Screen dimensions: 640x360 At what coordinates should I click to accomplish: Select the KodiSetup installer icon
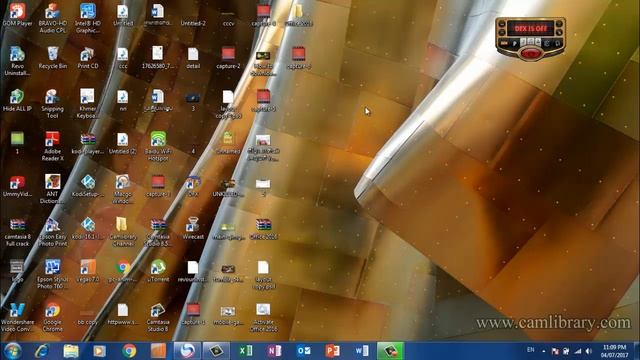click(88, 187)
